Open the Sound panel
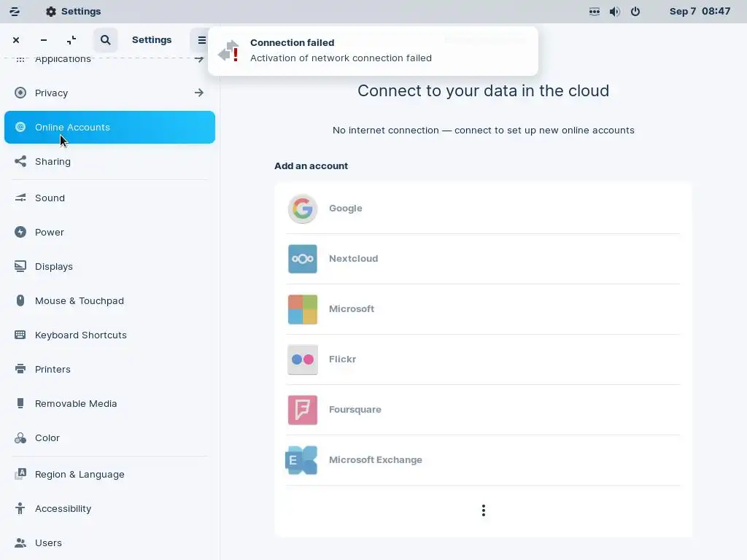The image size is (747, 560). point(109,198)
